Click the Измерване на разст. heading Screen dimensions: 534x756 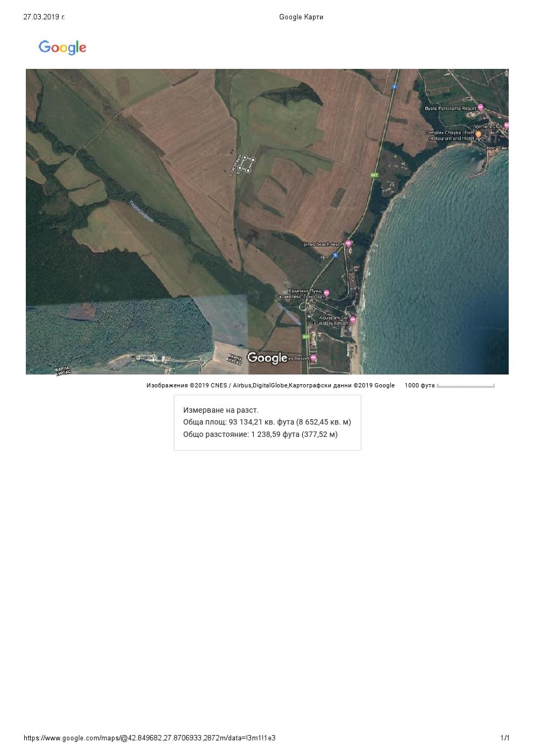220,410
